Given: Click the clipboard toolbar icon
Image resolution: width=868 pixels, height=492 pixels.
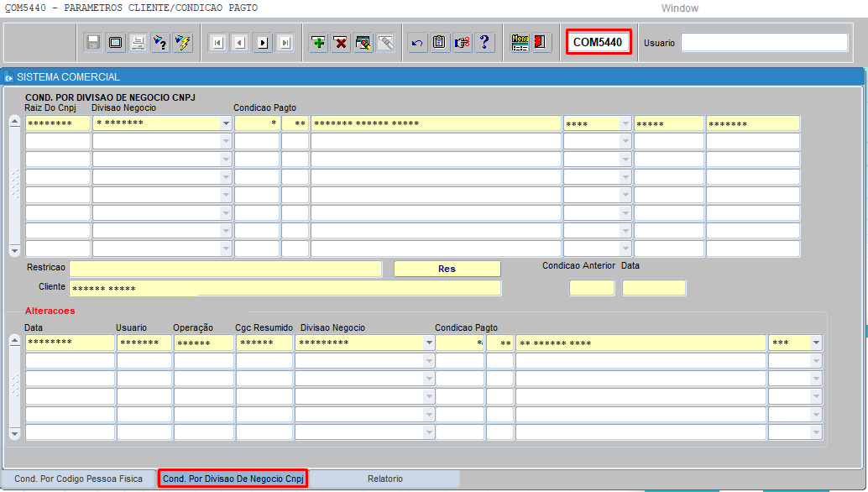Looking at the screenshot, I should point(440,43).
